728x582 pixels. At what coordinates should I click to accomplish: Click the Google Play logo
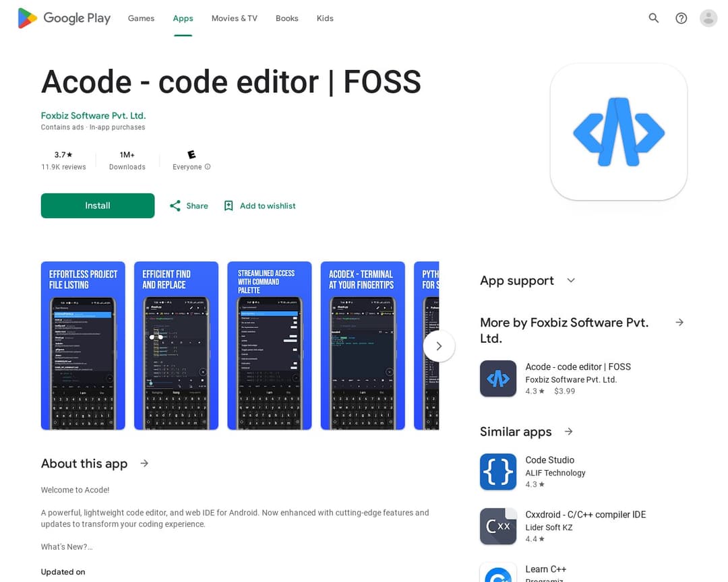click(x=64, y=18)
